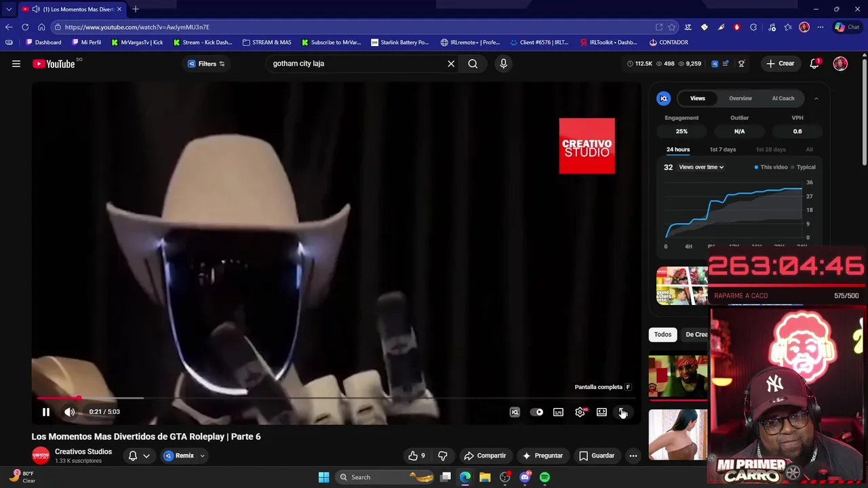The height and width of the screenshot is (488, 868).
Task: Open vidIQ player overlay button
Action: click(515, 412)
